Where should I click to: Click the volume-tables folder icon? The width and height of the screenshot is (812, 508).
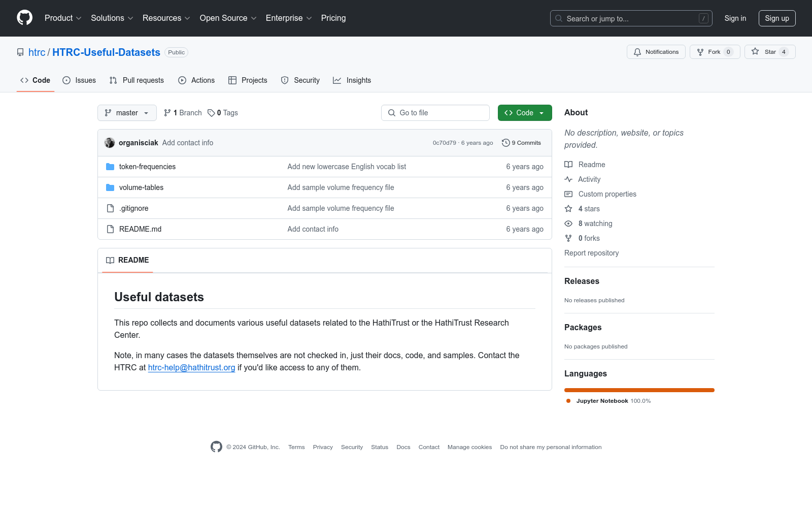(110, 187)
